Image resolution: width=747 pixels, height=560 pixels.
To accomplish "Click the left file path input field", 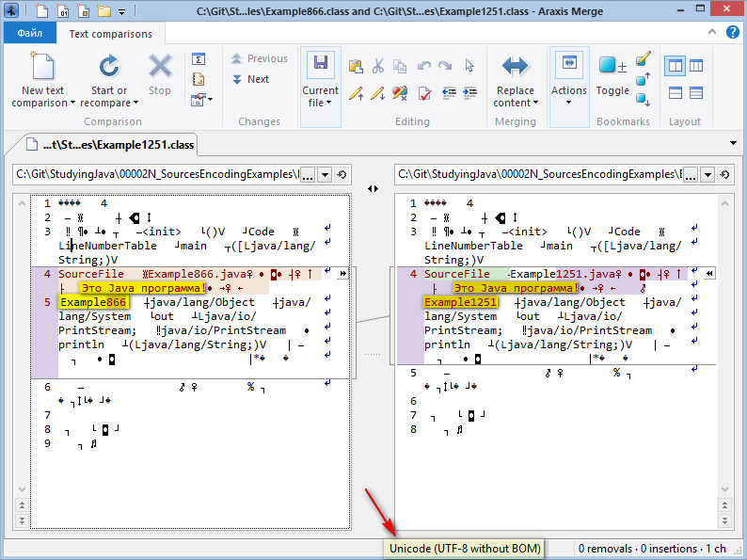I will (158, 174).
